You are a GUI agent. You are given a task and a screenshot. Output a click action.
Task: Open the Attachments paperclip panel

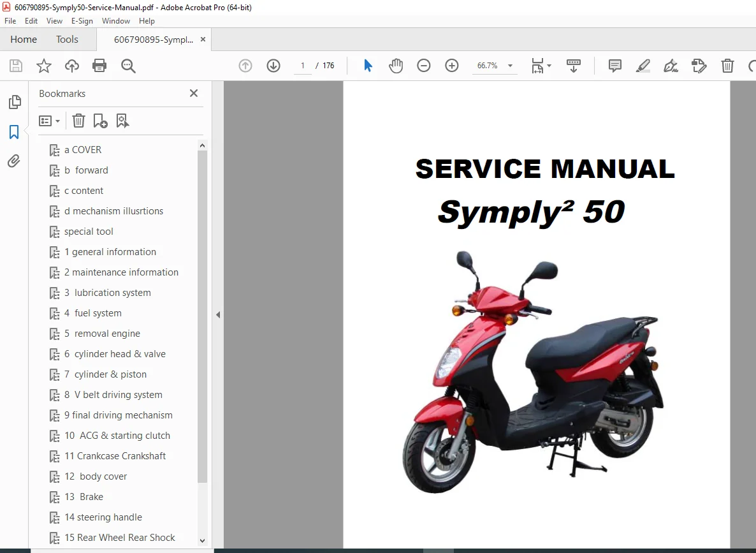[14, 161]
